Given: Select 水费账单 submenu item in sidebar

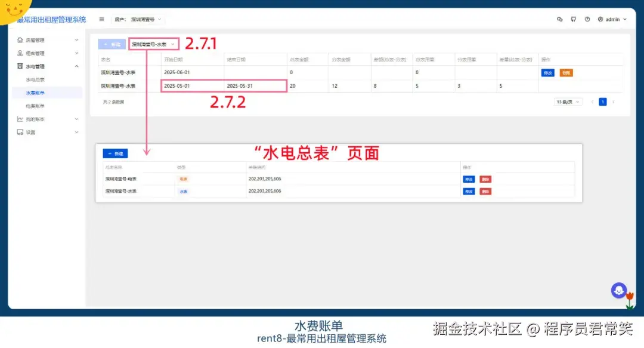Looking at the screenshot, I should (x=35, y=93).
